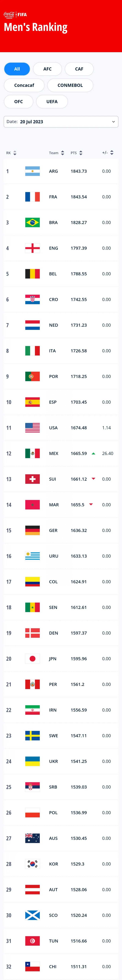
Task: Switch to the Concacaf filter tab
Action: point(24,85)
